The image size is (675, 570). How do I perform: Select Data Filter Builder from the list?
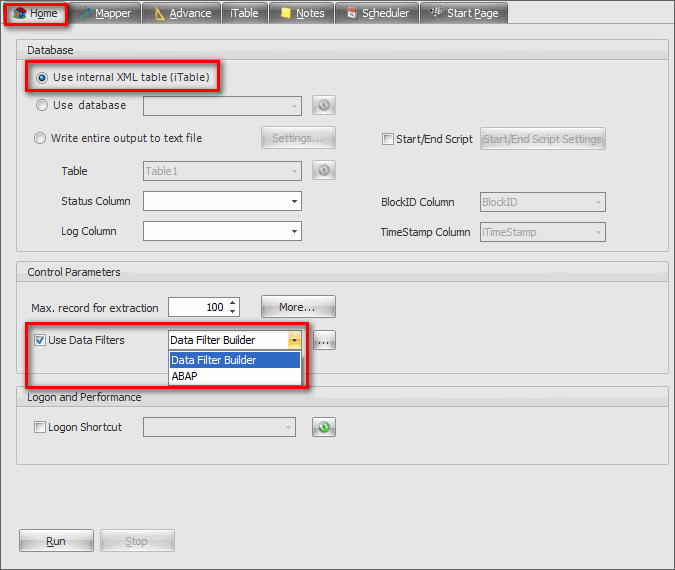(x=235, y=360)
